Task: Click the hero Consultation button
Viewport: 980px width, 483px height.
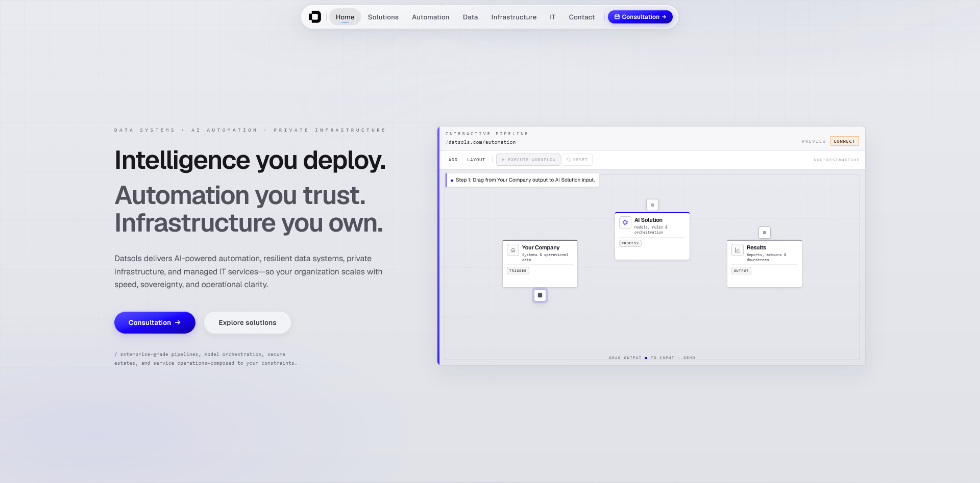Action: coord(155,322)
